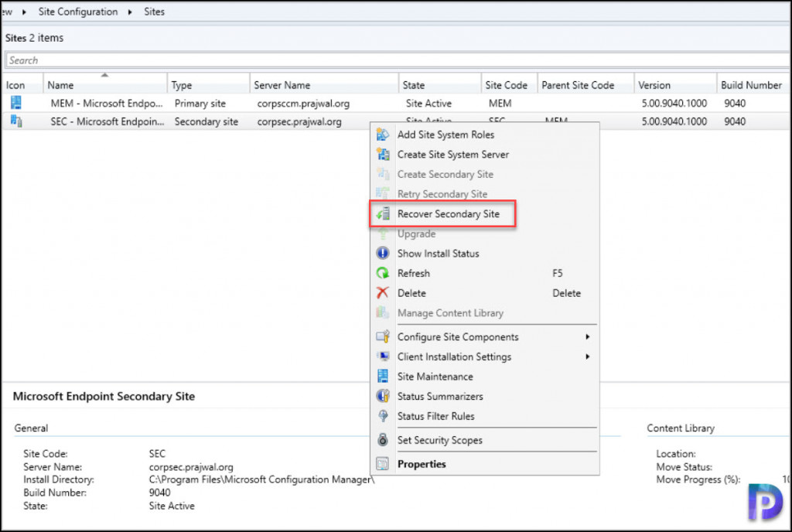Click the Set Security Scopes lock icon
Image resolution: width=792 pixels, height=532 pixels.
click(382, 440)
